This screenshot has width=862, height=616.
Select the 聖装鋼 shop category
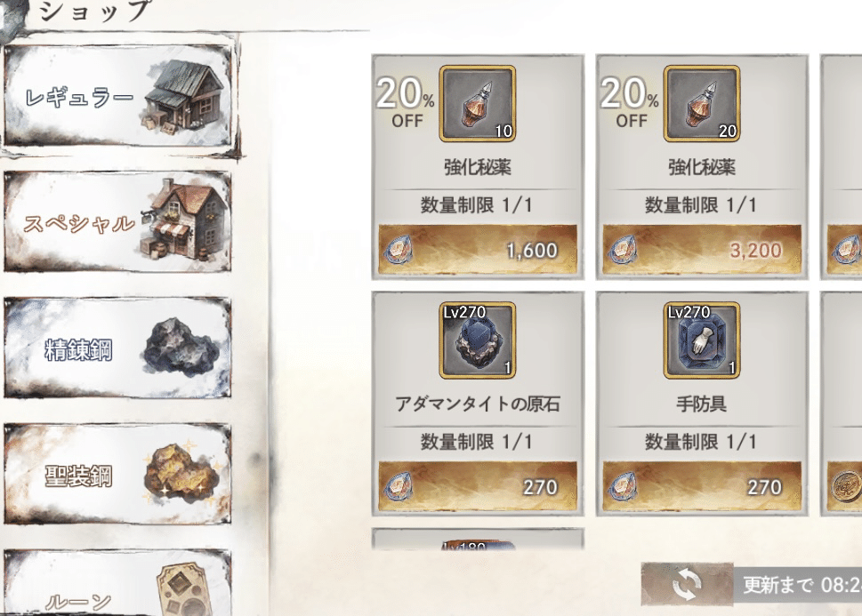[x=117, y=474]
